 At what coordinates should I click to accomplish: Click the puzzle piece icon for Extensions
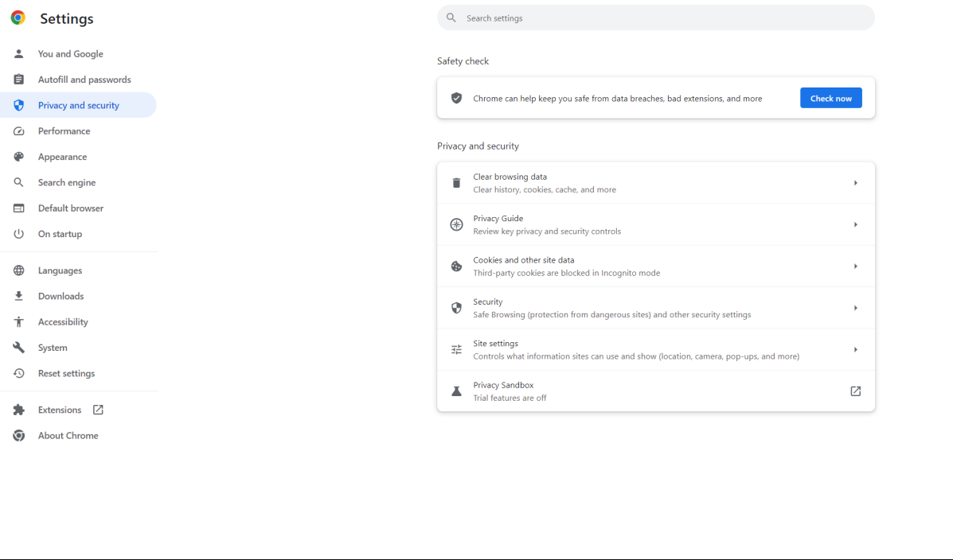(19, 410)
